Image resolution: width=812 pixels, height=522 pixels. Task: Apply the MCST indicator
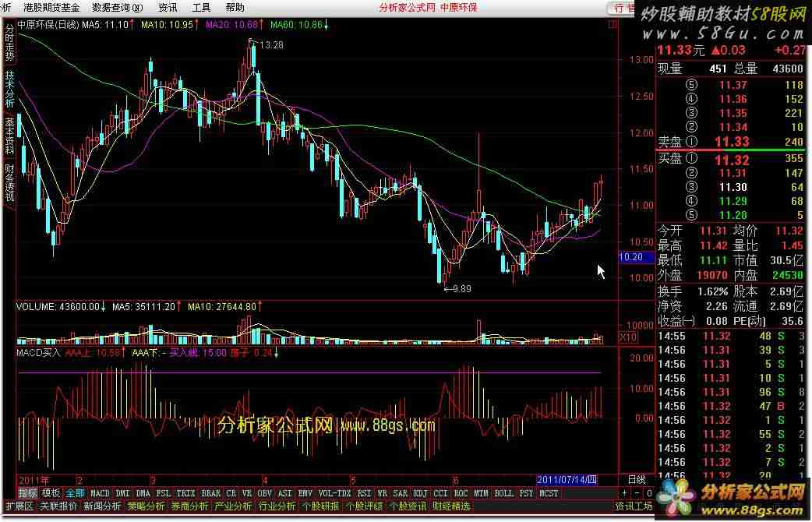coord(549,493)
